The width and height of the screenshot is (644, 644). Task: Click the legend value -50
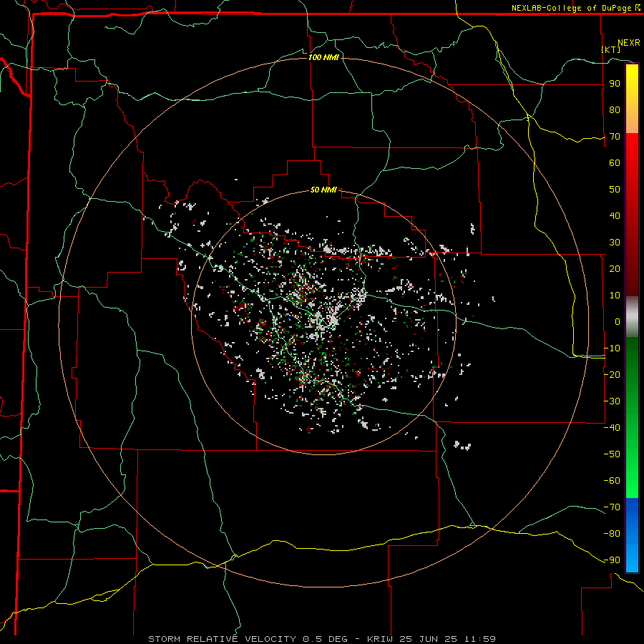click(612, 454)
